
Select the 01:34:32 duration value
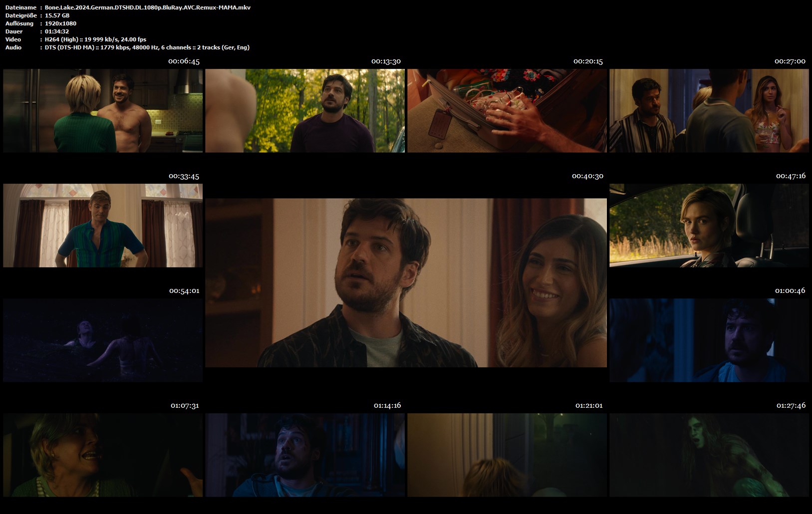click(57, 31)
